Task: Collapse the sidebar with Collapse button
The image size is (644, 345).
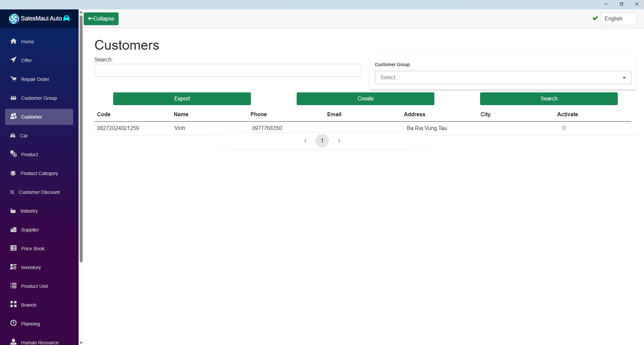Action: tap(101, 19)
